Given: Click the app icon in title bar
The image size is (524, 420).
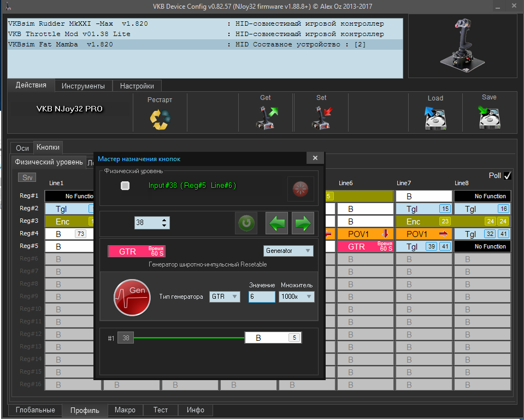Looking at the screenshot, I should 8,6.
